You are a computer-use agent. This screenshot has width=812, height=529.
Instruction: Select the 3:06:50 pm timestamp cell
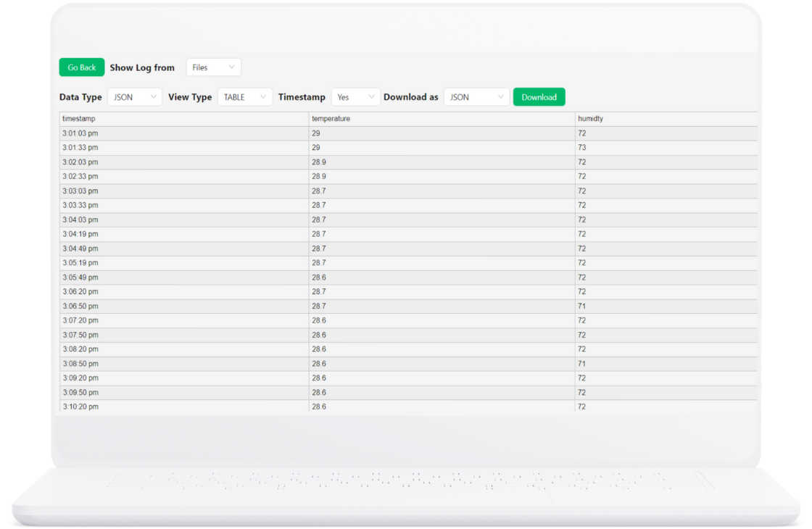point(184,307)
